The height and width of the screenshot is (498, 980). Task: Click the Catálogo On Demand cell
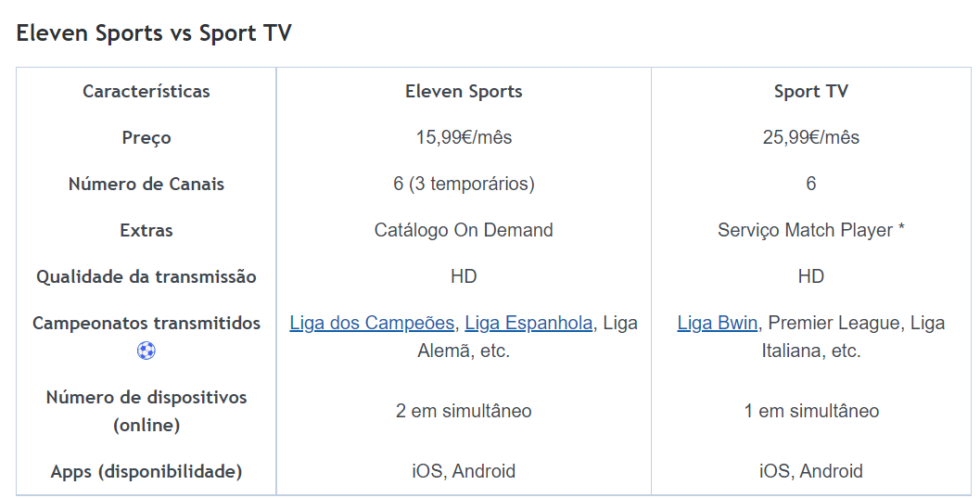point(464,230)
